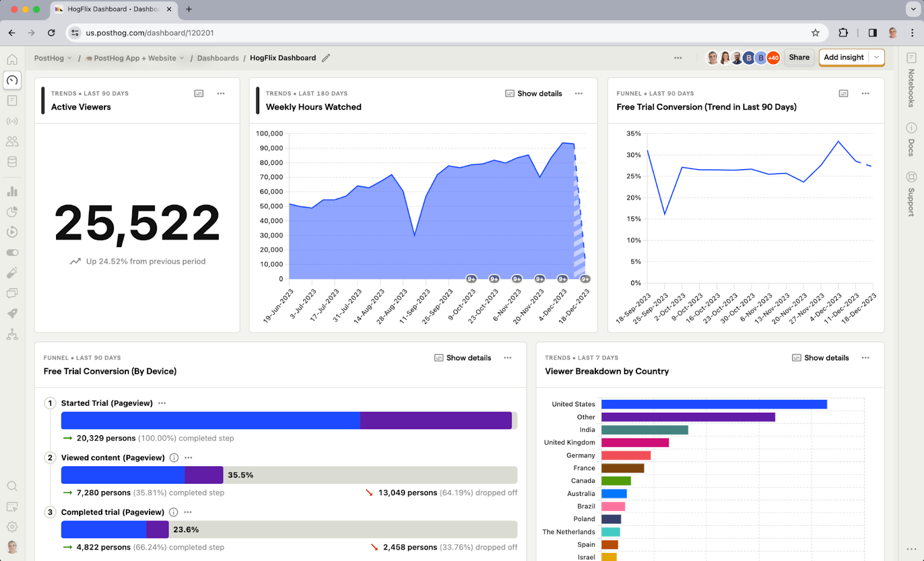The image size is (924, 561).
Task: Open the PostHog project switcher chevron
Action: 70,58
